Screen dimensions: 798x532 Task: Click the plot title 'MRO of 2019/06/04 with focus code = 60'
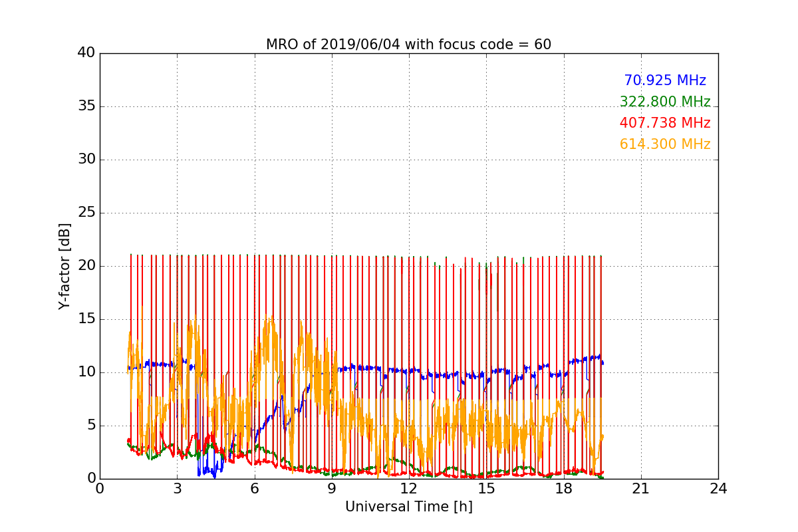(408, 45)
